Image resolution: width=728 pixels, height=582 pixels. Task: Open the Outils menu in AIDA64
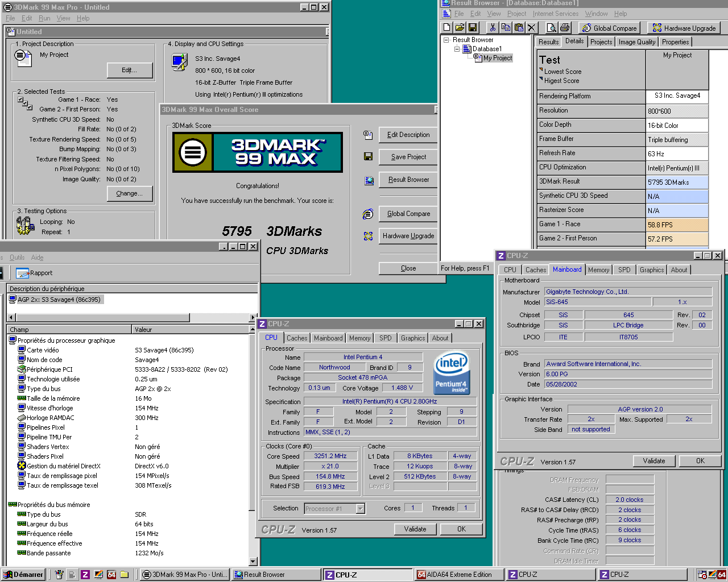(17, 257)
